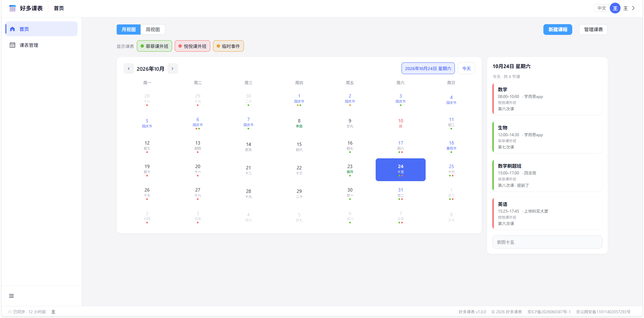Click the 首页 title in the header
Screen dimensions: 644x318
[59, 8]
